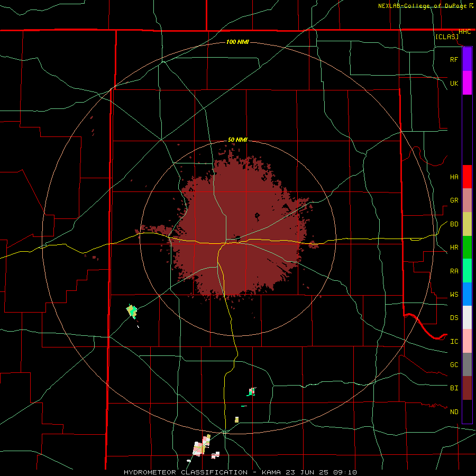Viewport: 476px width, 476px height.
Task: Click the WS legend label
Action: pos(454,295)
